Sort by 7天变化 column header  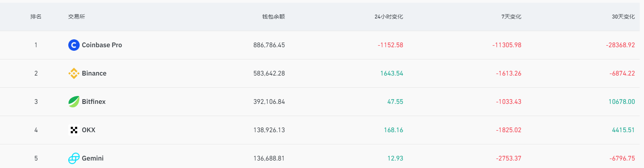511,17
